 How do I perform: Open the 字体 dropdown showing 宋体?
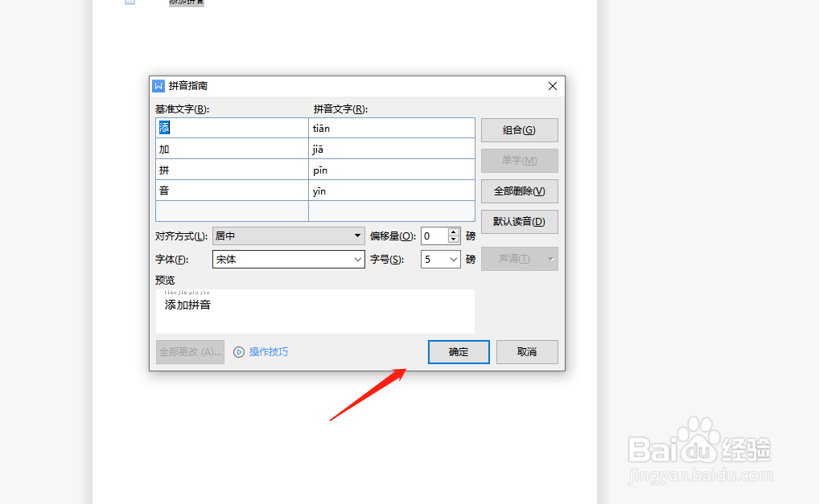point(288,260)
